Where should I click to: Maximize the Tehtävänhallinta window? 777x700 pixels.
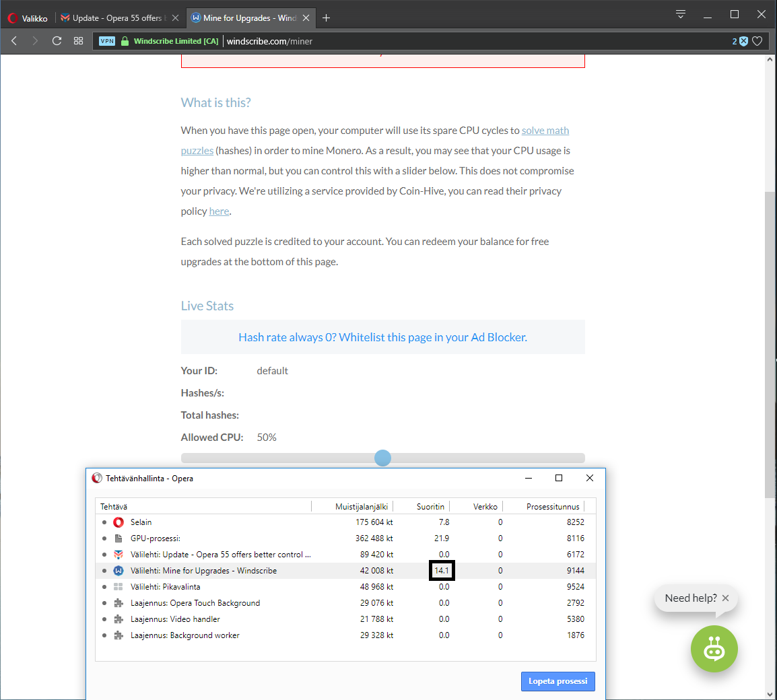558,478
